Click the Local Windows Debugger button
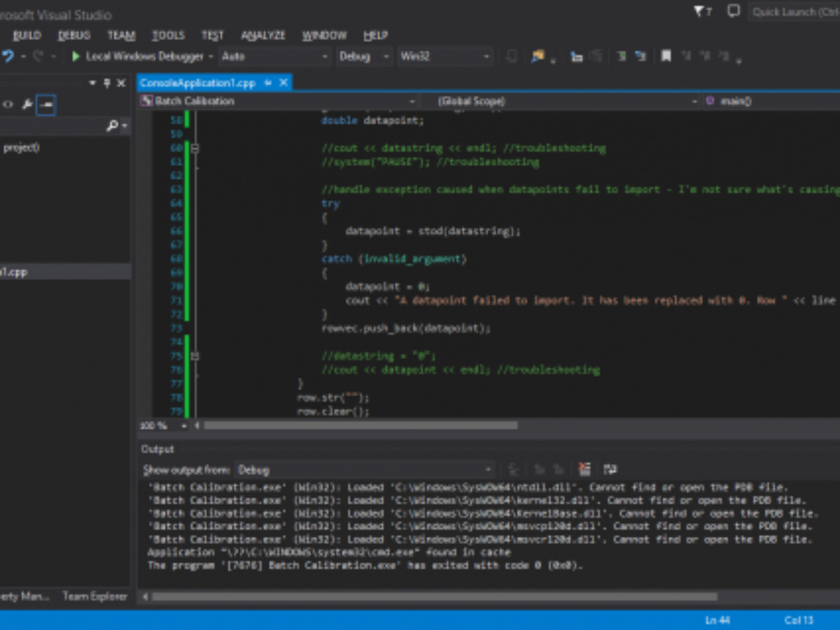Viewport: 840px width, 630px height. (138, 57)
